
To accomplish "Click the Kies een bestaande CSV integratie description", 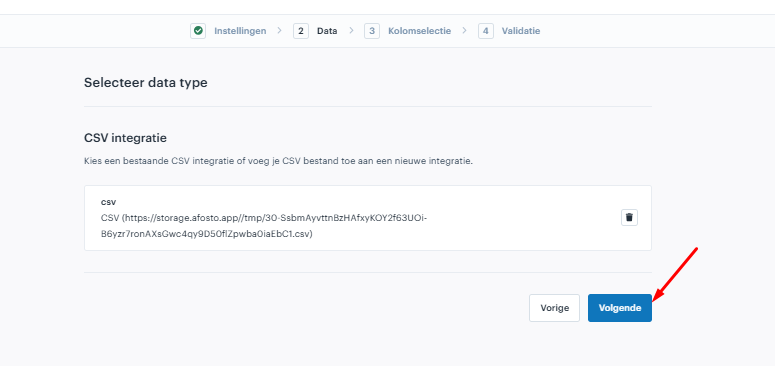I will click(x=279, y=162).
